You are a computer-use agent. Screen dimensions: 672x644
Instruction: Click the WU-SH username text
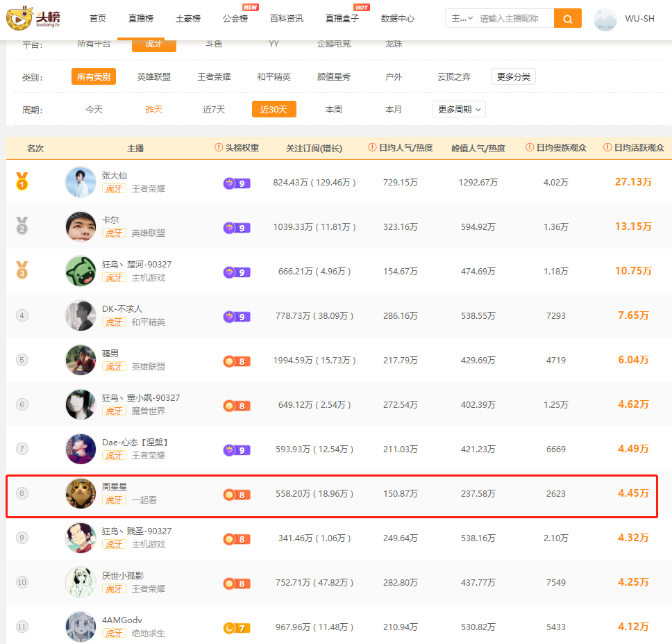point(640,19)
